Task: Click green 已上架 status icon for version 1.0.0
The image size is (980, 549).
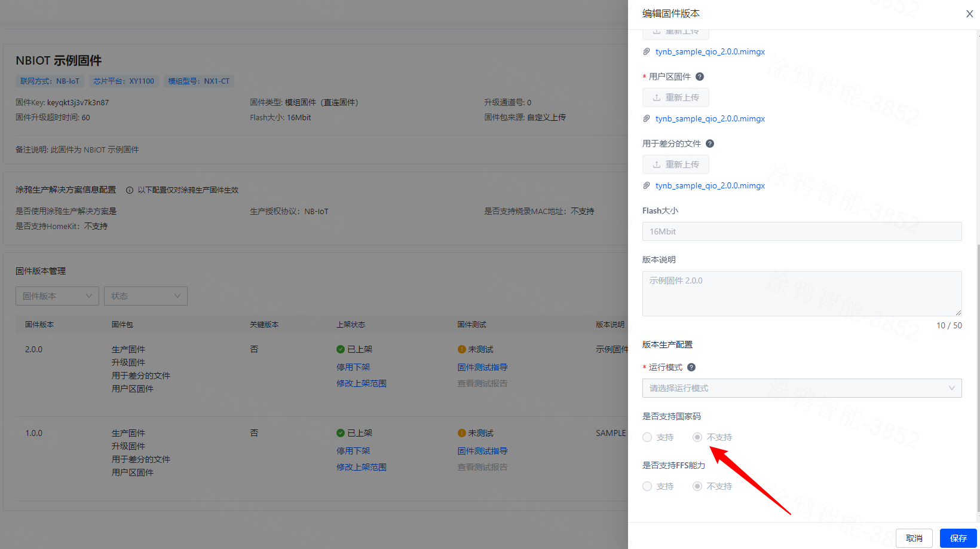Action: pos(341,433)
